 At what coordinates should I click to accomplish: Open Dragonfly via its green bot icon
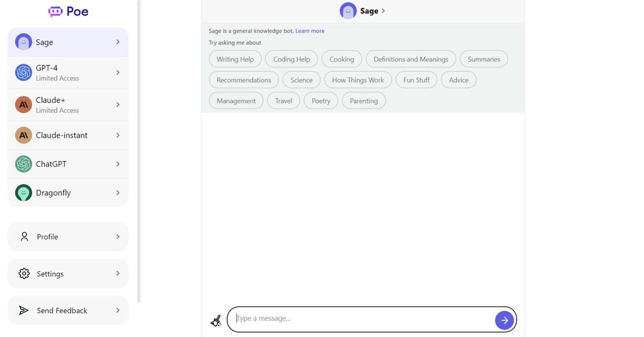point(23,192)
